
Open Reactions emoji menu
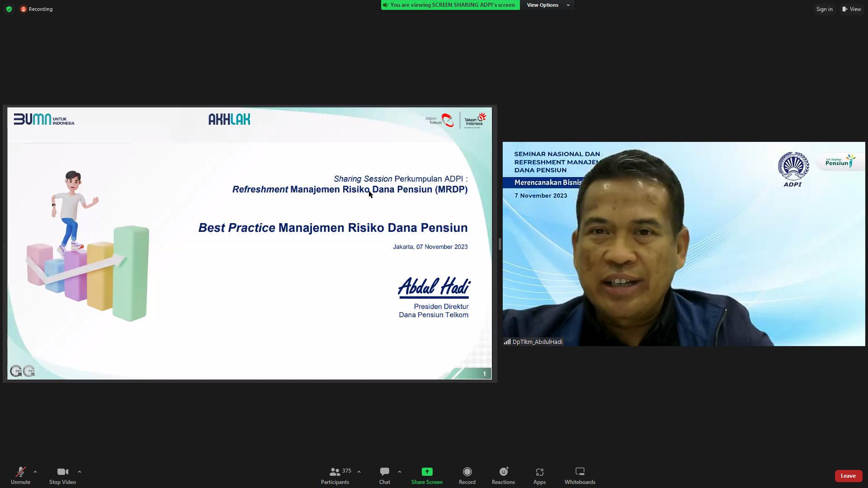(x=503, y=472)
